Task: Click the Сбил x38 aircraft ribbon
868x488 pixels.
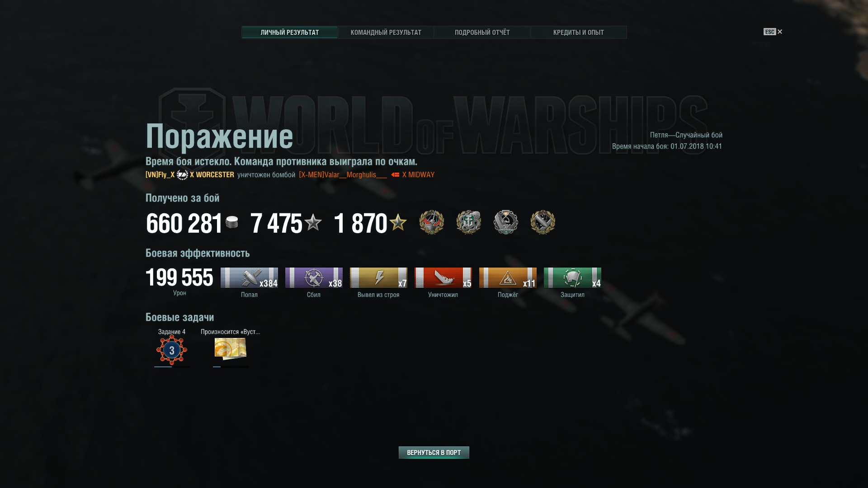Action: 314,277
